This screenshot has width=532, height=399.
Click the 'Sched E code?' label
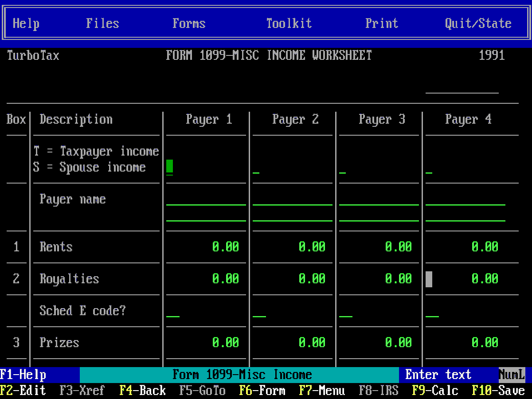click(x=82, y=311)
